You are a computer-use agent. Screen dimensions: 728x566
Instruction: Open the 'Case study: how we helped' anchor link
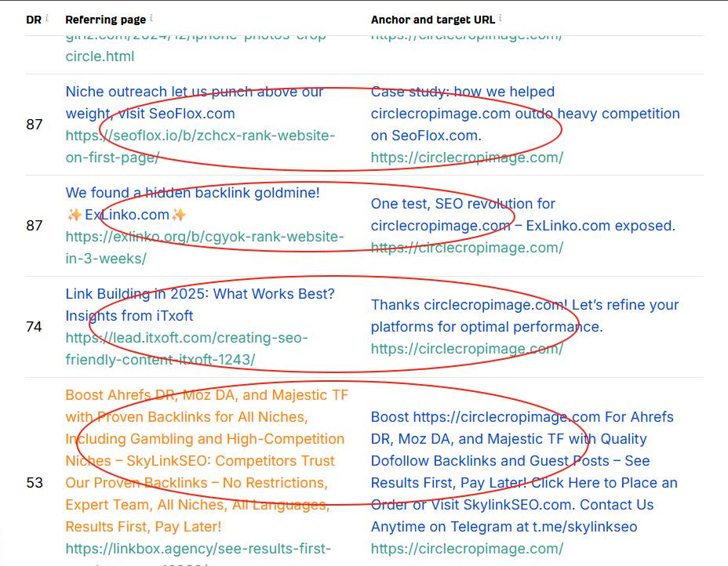(x=525, y=114)
